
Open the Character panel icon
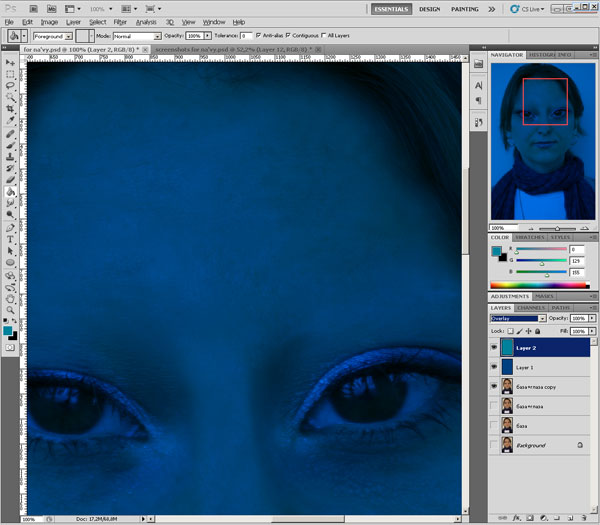[x=478, y=86]
